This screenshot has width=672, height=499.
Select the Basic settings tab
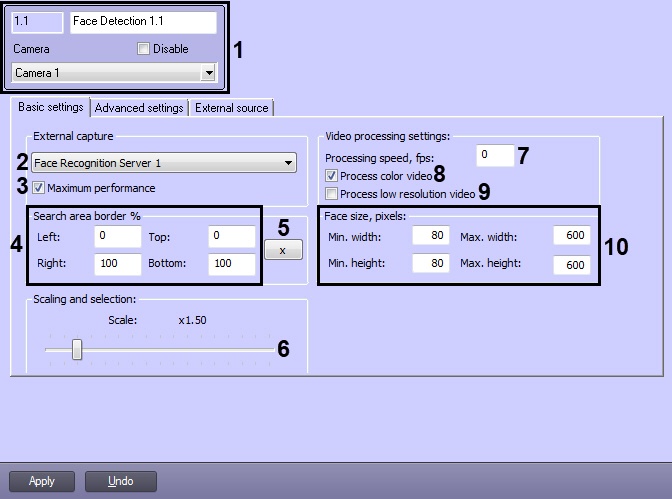click(x=51, y=107)
